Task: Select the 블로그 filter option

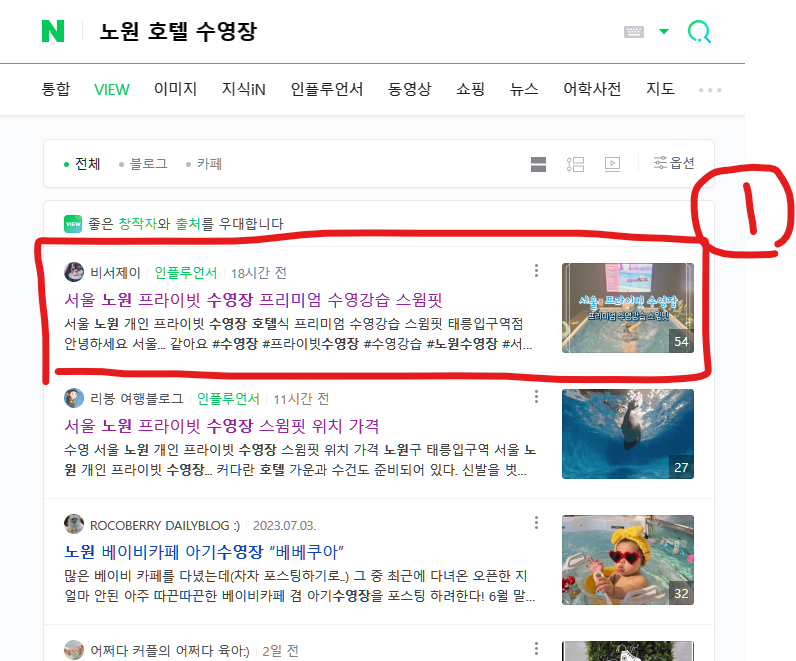Action: pyautogui.click(x=143, y=164)
